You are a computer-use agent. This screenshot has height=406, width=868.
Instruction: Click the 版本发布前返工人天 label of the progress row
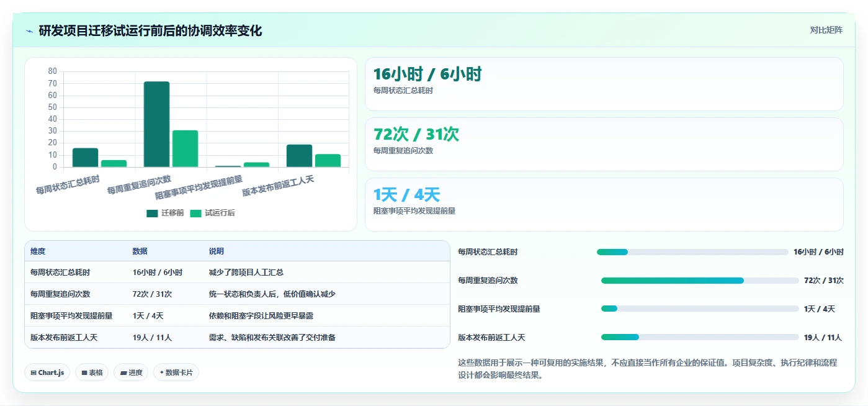491,338
